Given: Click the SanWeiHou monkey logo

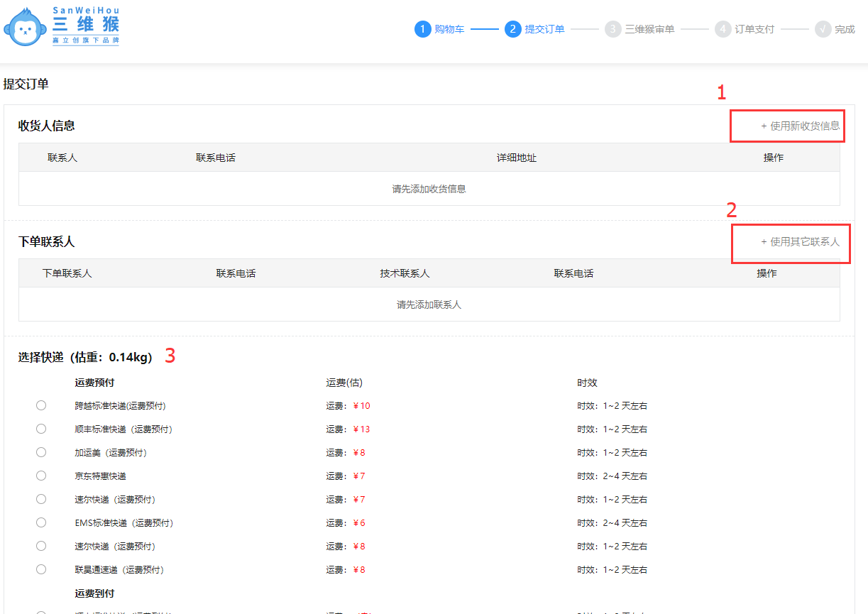Looking at the screenshot, I should [61, 27].
